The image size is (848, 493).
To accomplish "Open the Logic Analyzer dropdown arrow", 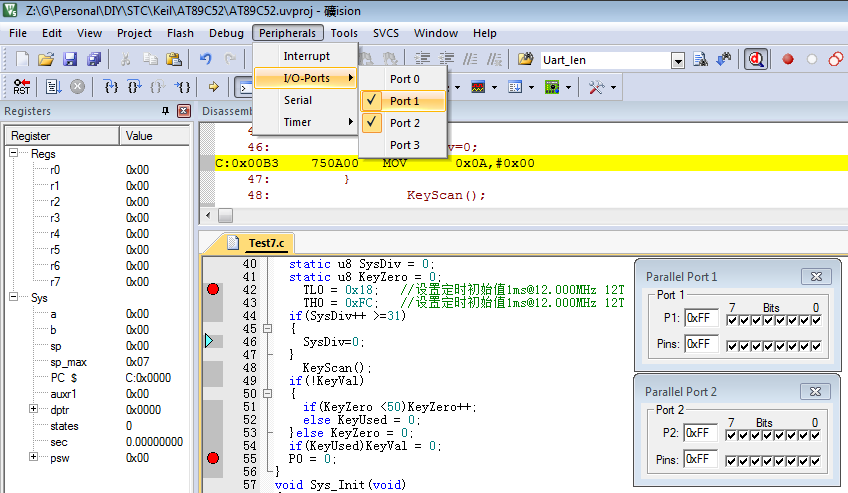I will pyautogui.click(x=494, y=87).
